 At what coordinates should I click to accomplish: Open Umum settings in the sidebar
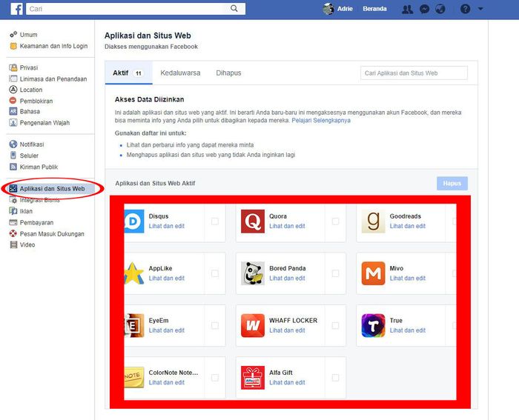click(28, 34)
